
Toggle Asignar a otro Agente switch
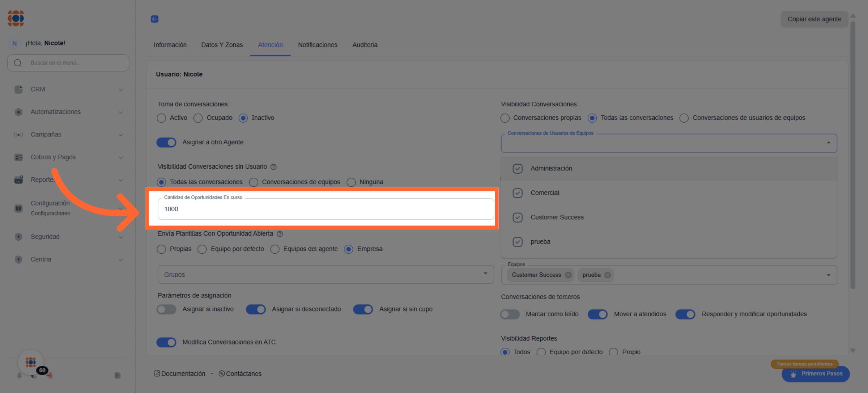(166, 143)
